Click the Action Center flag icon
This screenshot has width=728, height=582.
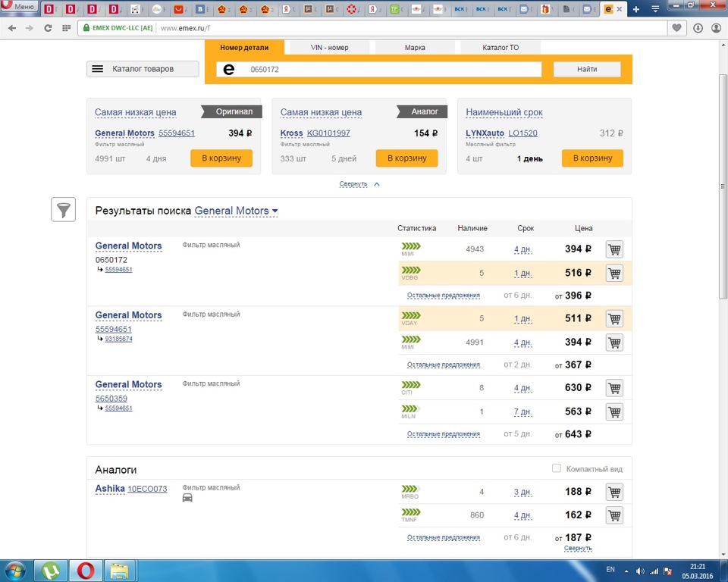[668, 571]
